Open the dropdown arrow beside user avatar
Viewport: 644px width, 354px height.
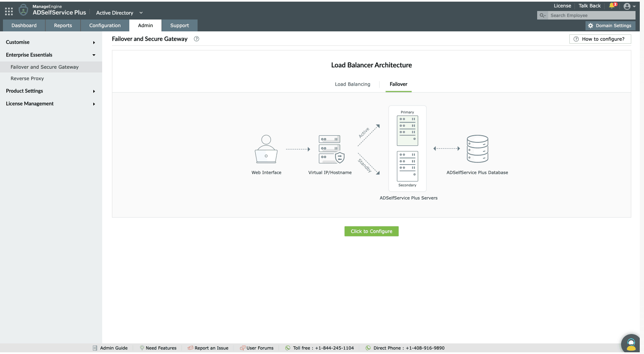pyautogui.click(x=634, y=7)
